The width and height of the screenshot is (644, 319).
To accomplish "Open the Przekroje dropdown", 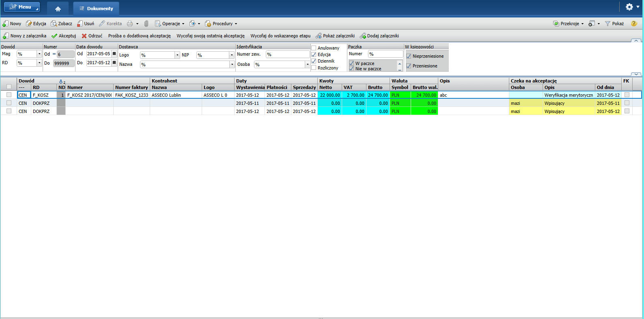I will pyautogui.click(x=569, y=24).
